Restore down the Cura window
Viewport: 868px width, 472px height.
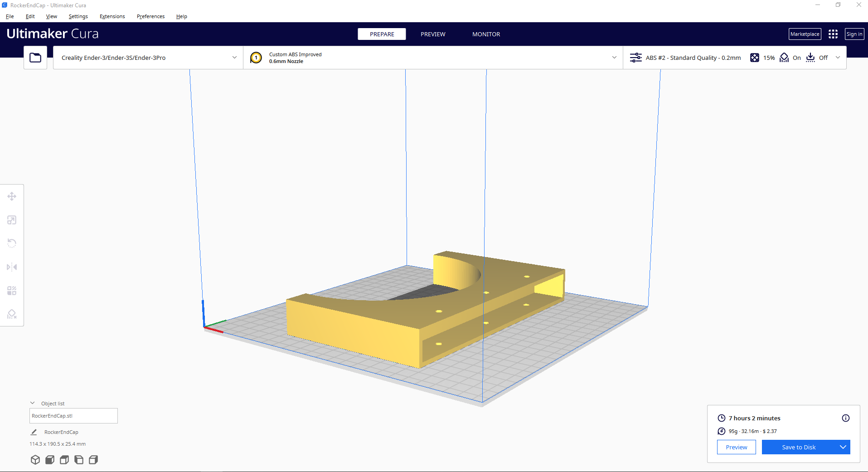838,5
